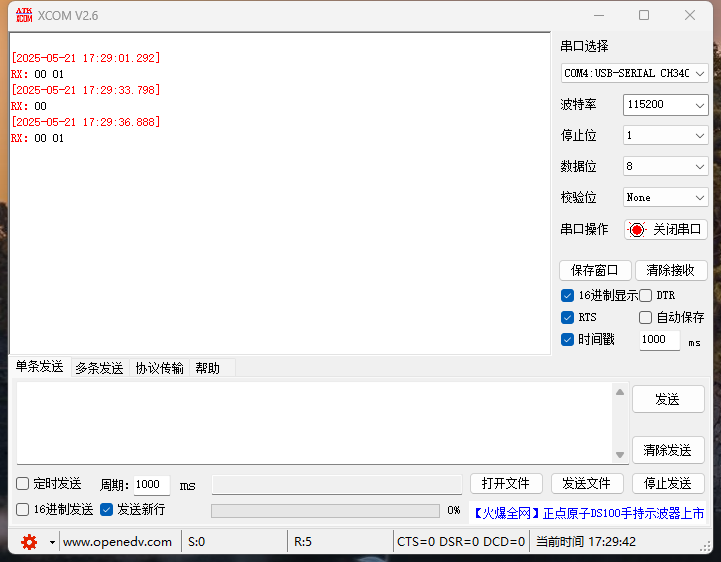Click the timestamp interval field showing 1000
This screenshot has width=721, height=562.
click(659, 340)
